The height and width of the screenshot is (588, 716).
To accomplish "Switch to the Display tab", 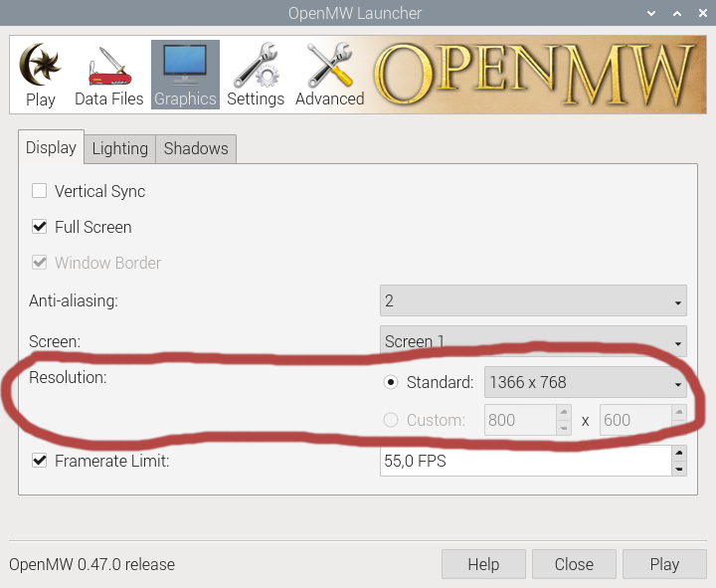I will (x=51, y=147).
